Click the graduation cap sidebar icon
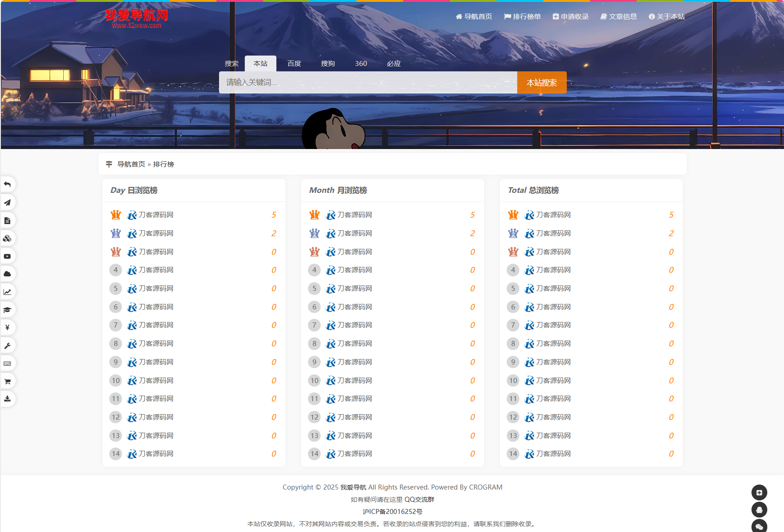This screenshot has width=784, height=532. [x=8, y=310]
